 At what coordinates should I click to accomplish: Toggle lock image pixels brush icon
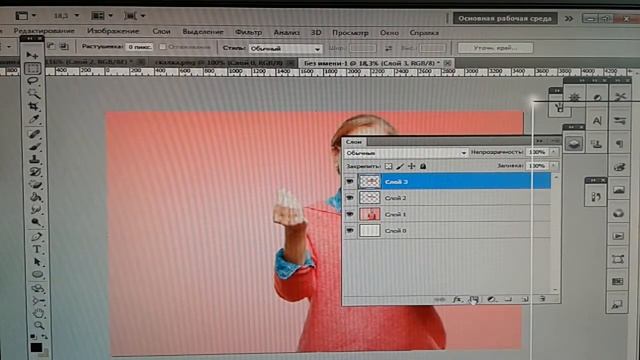click(400, 166)
